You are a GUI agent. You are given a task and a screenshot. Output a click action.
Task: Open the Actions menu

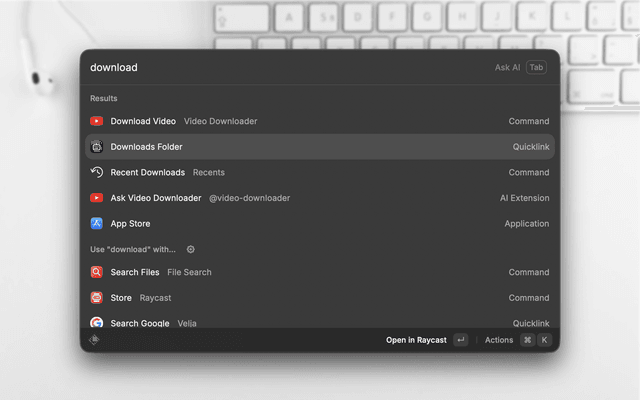(x=499, y=340)
